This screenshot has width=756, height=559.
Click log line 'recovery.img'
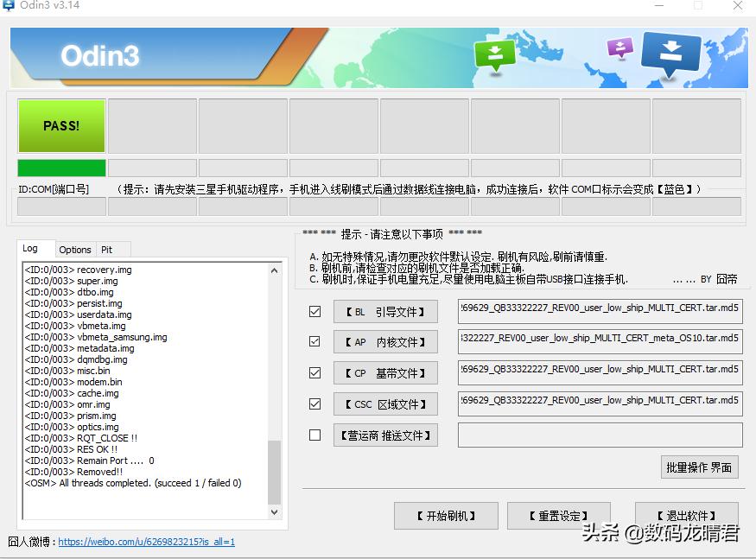[x=78, y=270]
